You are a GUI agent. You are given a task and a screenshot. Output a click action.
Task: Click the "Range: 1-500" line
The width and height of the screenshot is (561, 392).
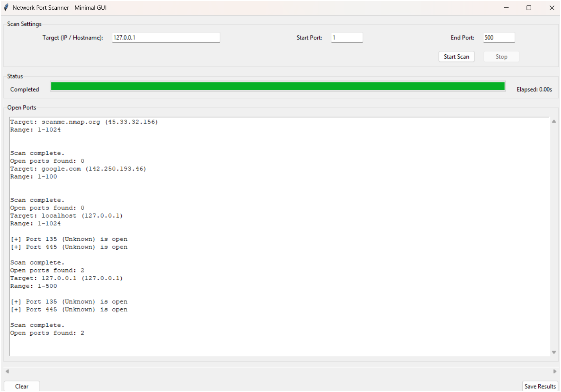34,286
